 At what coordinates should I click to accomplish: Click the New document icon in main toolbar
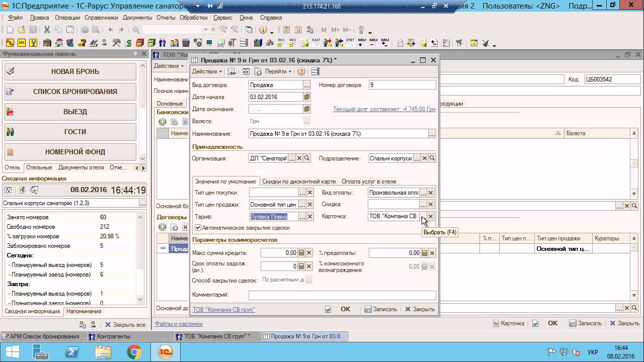pos(10,30)
